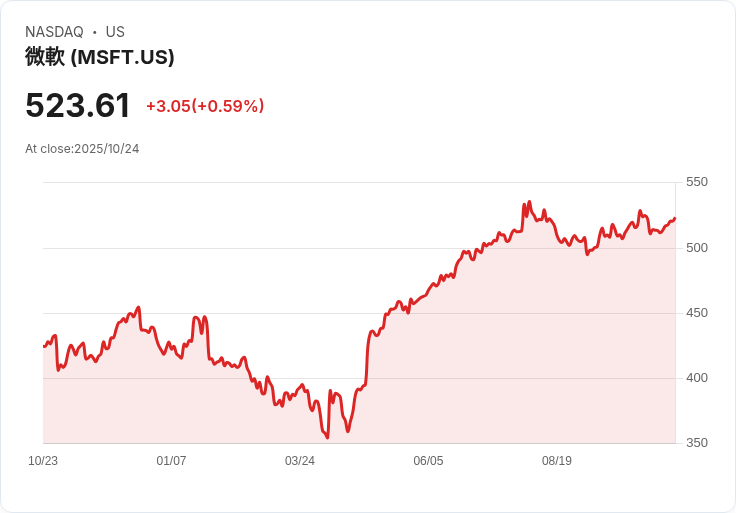
Task: Click the leftmost start of the price line
Action: tap(44, 346)
